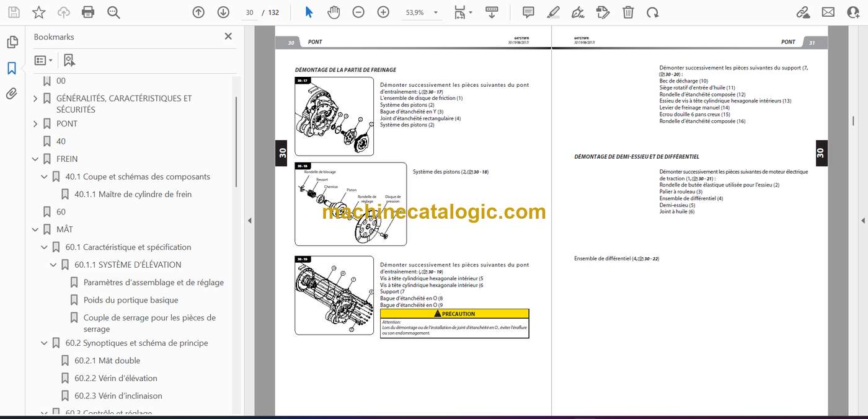This screenshot has height=419, width=868.
Task: Toggle the page thumbnails panel
Action: (x=12, y=42)
